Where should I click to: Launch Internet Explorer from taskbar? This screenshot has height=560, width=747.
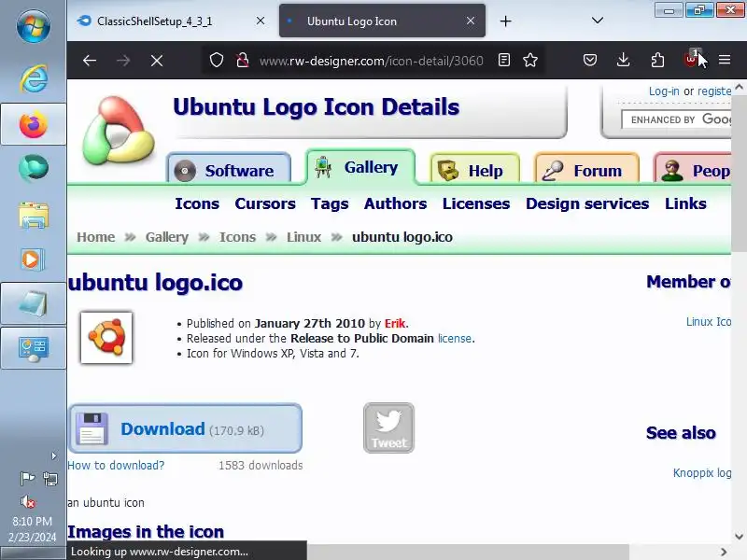(34, 78)
